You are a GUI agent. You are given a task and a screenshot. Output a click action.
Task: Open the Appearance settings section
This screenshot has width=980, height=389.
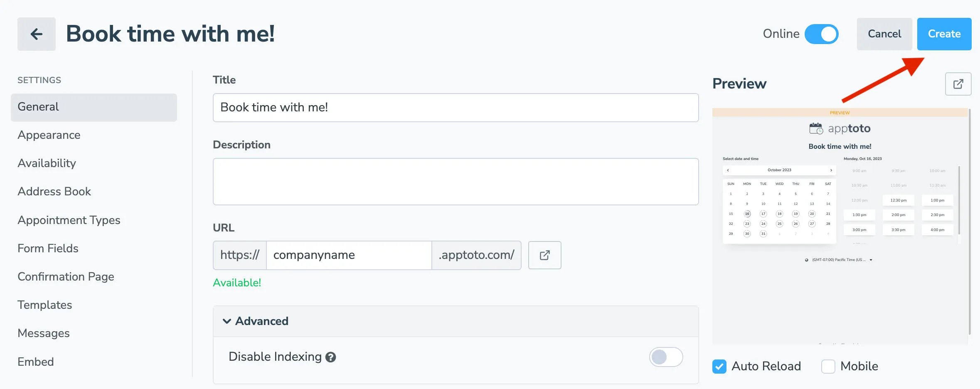pyautogui.click(x=49, y=135)
